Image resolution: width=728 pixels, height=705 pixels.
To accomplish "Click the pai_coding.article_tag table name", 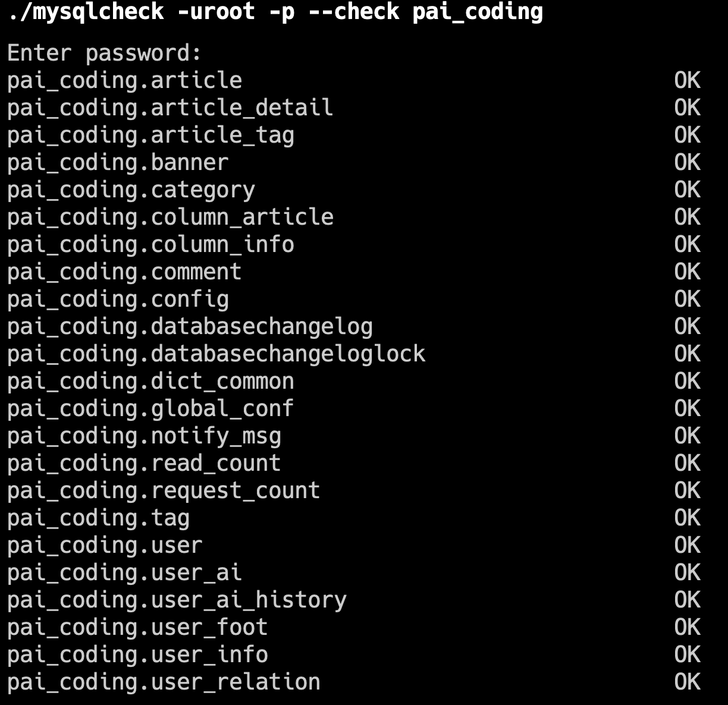I will [x=150, y=135].
